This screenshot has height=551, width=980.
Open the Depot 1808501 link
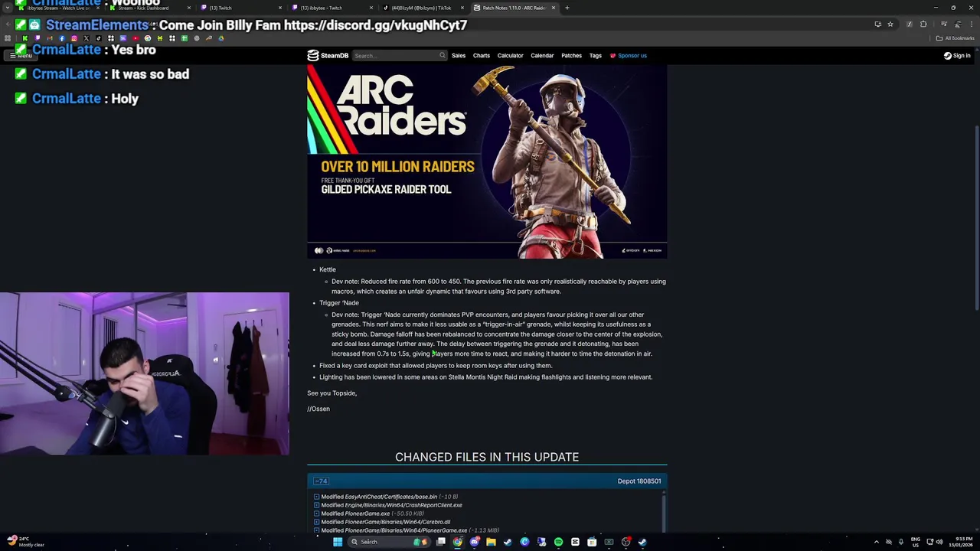tap(639, 481)
